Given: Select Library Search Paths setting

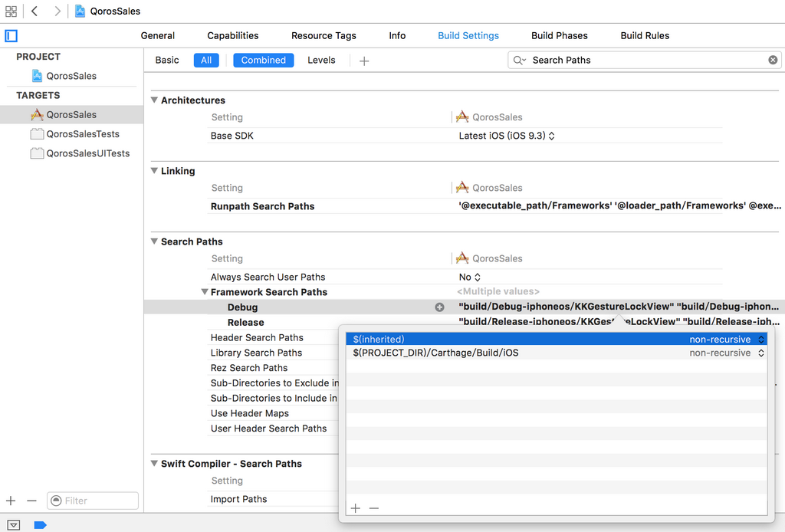Looking at the screenshot, I should [256, 353].
